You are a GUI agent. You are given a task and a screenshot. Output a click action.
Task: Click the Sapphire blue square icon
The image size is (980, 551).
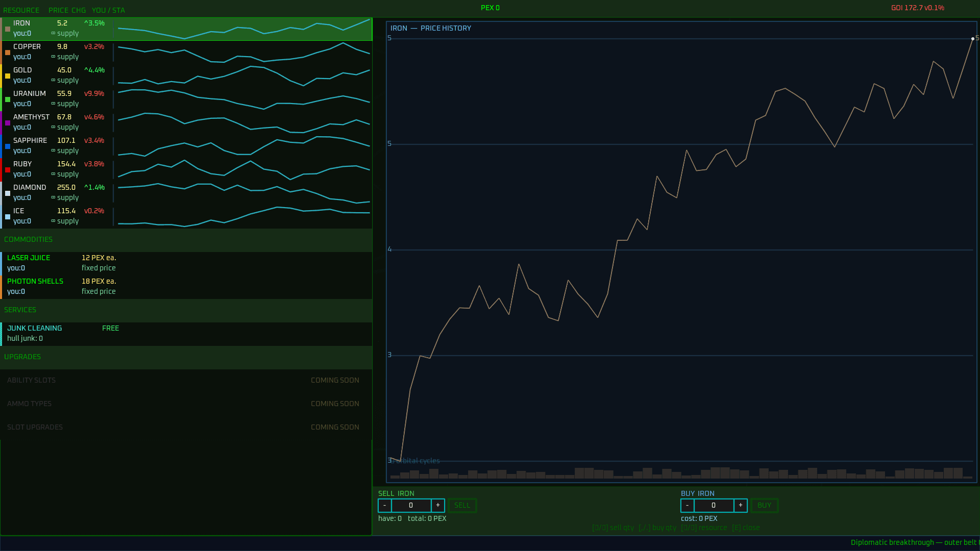click(8, 146)
